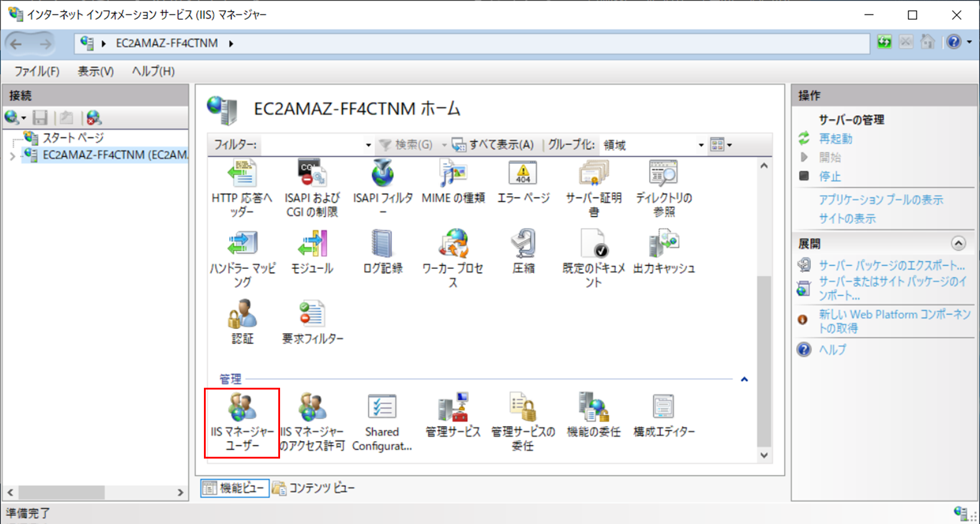The image size is (980, 524).
Task: Open サーバー証明書 feature
Action: (594, 188)
